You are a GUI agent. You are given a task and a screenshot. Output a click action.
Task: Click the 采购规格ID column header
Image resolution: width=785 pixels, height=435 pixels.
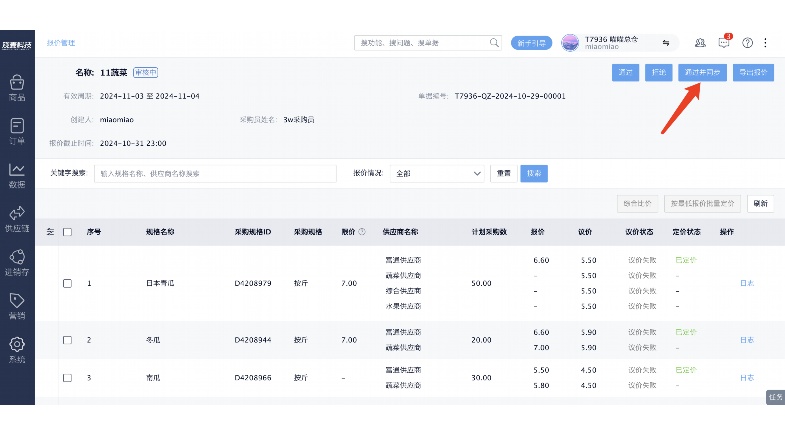253,232
